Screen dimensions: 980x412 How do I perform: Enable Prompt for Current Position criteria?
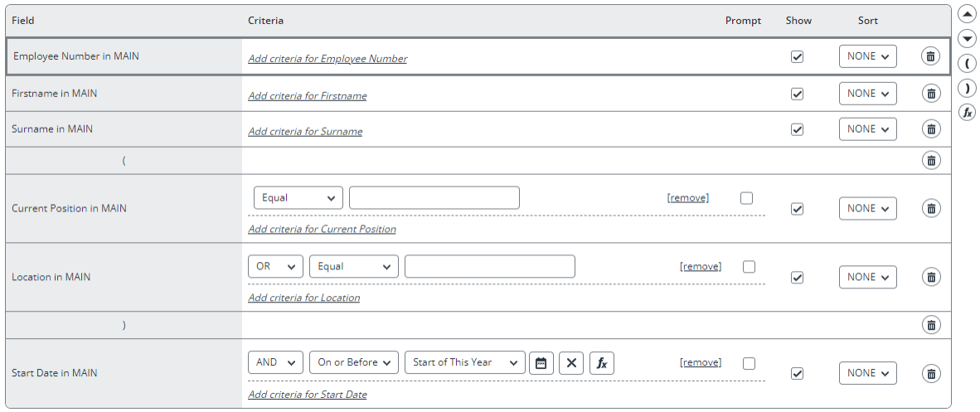[746, 198]
